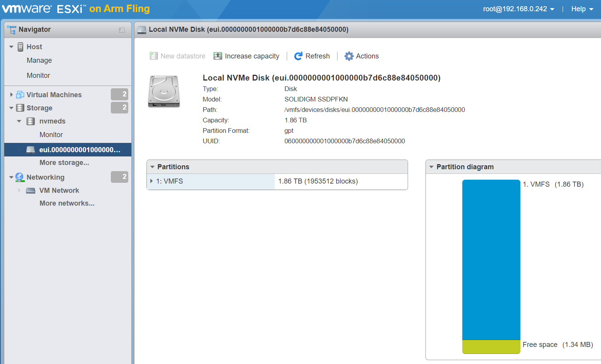Image resolution: width=601 pixels, height=364 pixels.
Task: Click the New datastore icon
Action: pos(153,56)
